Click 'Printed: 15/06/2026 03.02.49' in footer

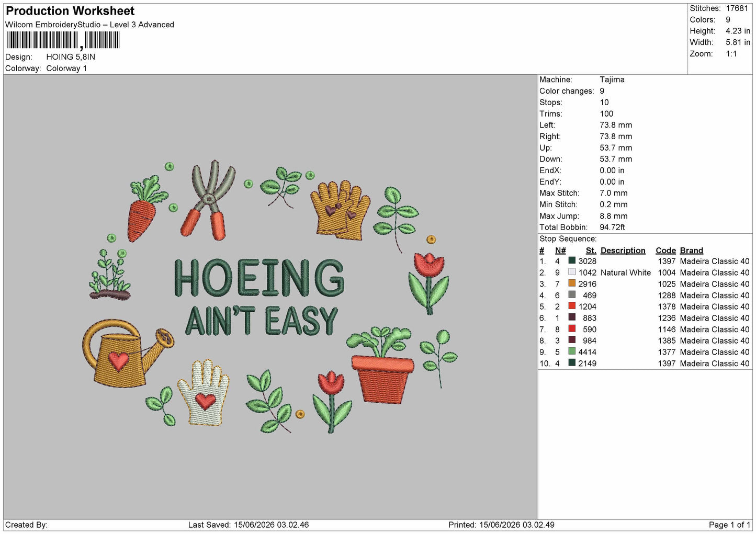pyautogui.click(x=501, y=525)
